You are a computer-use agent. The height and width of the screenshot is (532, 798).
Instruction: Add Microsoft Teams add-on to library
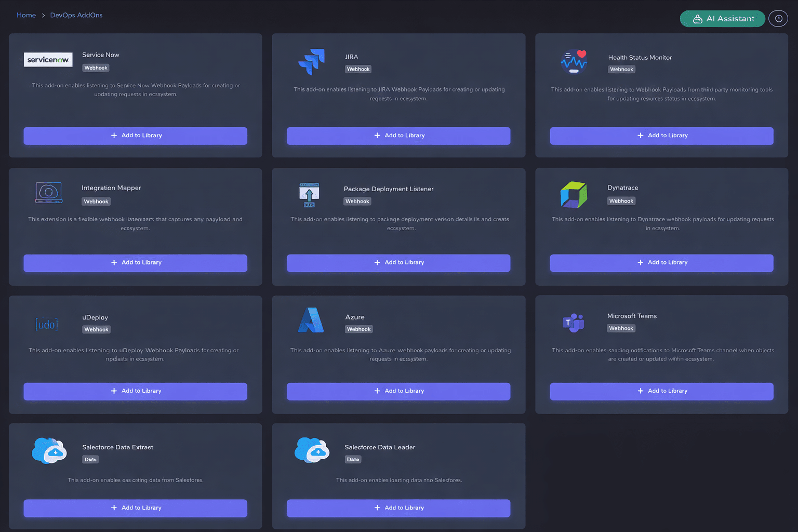click(x=661, y=391)
